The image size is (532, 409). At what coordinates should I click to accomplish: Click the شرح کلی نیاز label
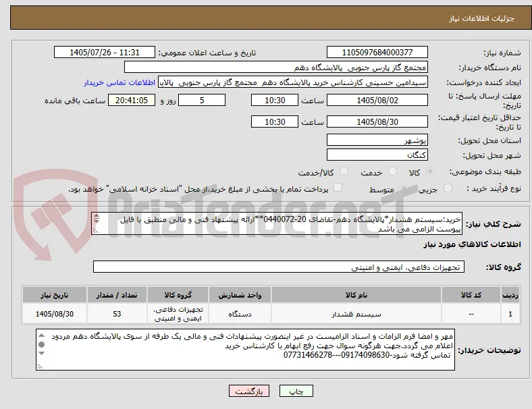pos(493,224)
